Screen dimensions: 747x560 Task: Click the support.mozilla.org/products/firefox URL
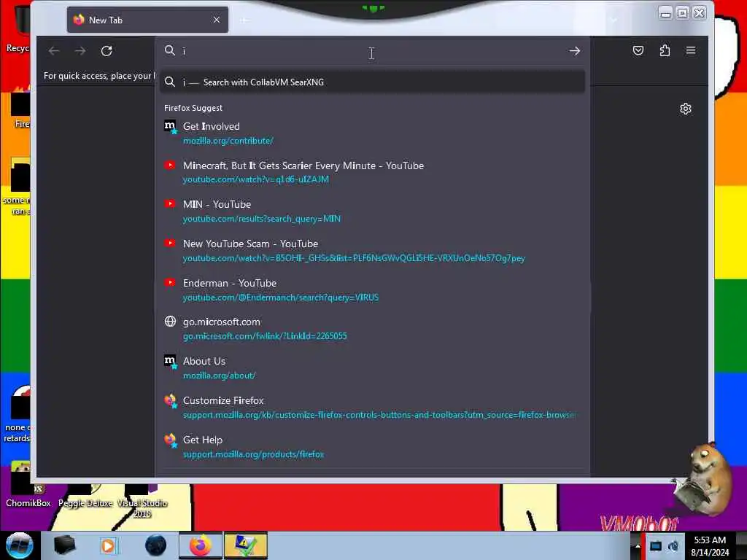(x=253, y=454)
